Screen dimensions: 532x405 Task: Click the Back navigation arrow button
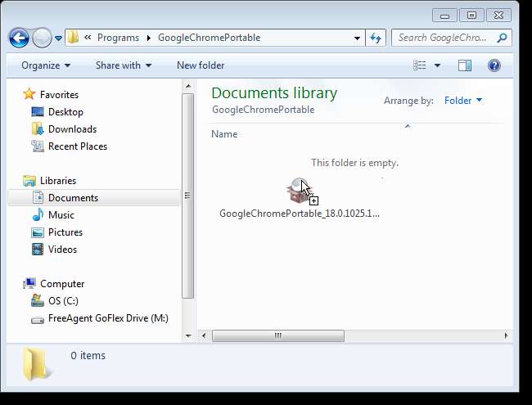[x=19, y=38]
